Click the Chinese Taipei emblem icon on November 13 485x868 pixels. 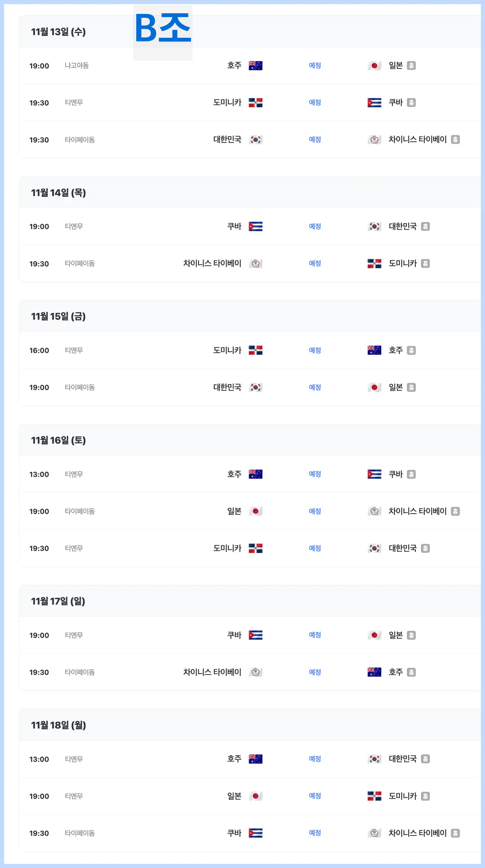coord(375,140)
